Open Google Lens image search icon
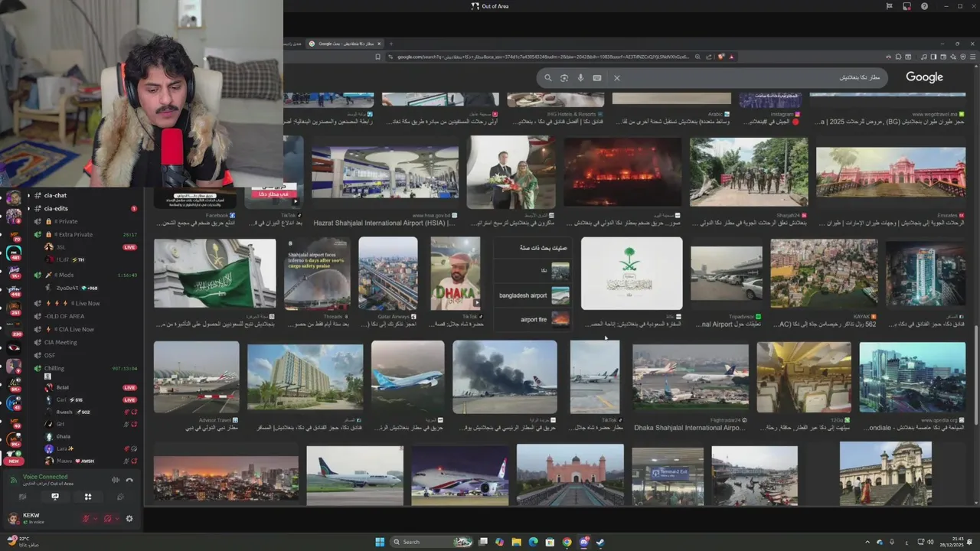The height and width of the screenshot is (551, 980). [x=564, y=77]
